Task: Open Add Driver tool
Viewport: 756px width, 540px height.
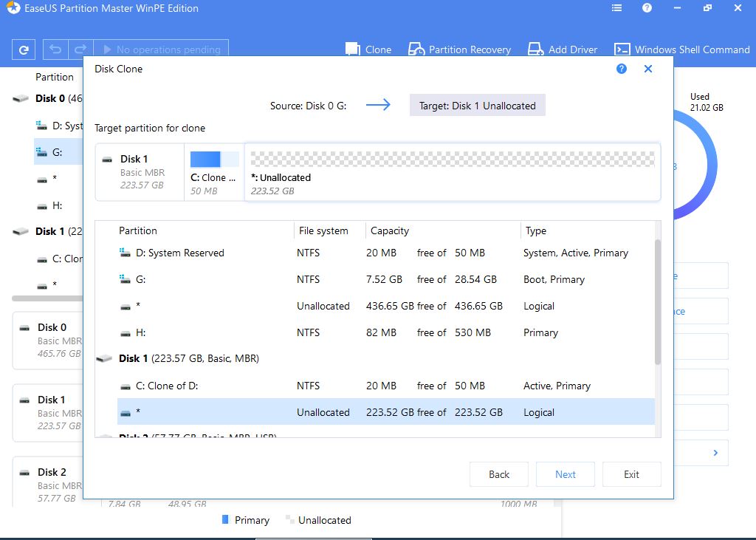Action: (x=563, y=49)
